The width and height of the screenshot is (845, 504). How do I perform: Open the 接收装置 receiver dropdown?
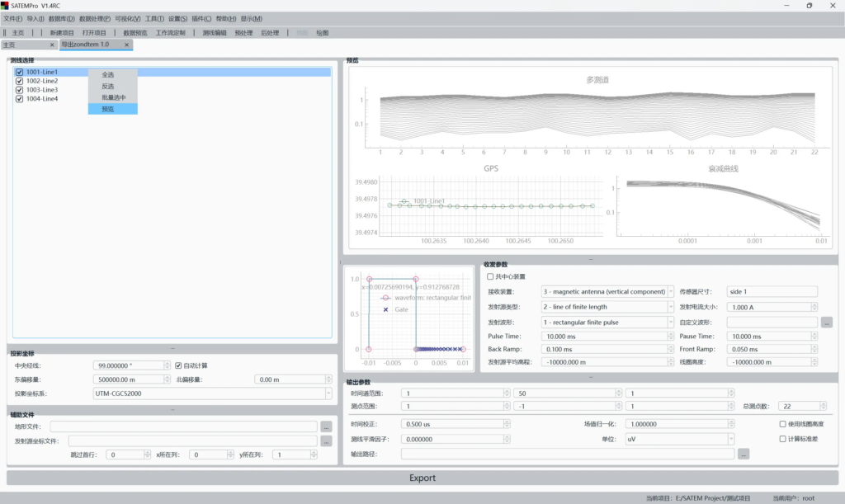point(607,291)
